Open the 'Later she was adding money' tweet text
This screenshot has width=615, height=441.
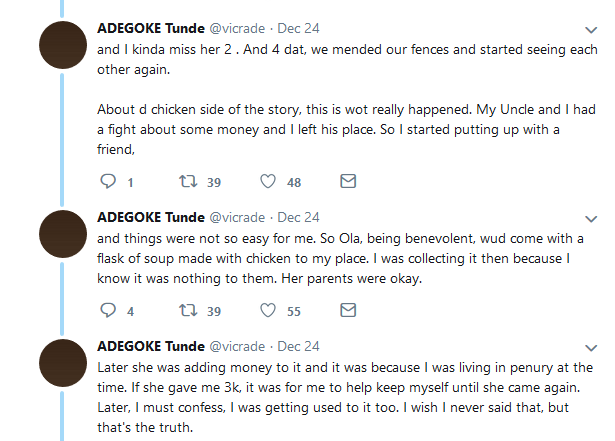345,397
